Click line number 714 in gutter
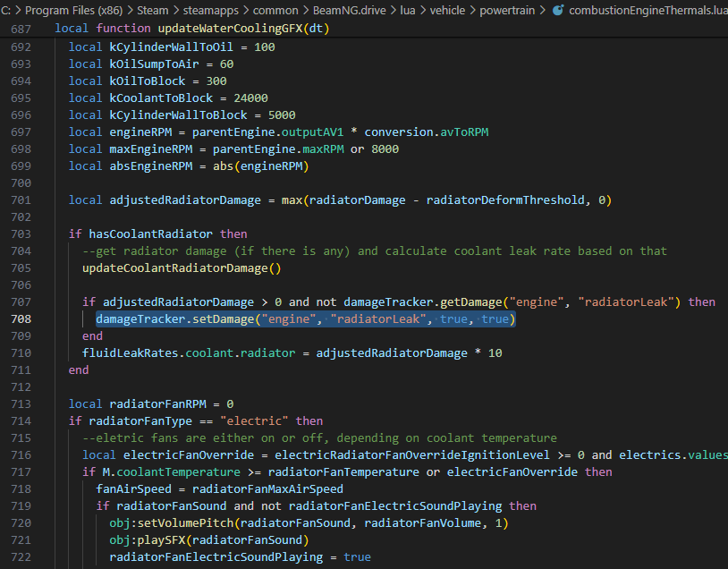 click(x=21, y=421)
